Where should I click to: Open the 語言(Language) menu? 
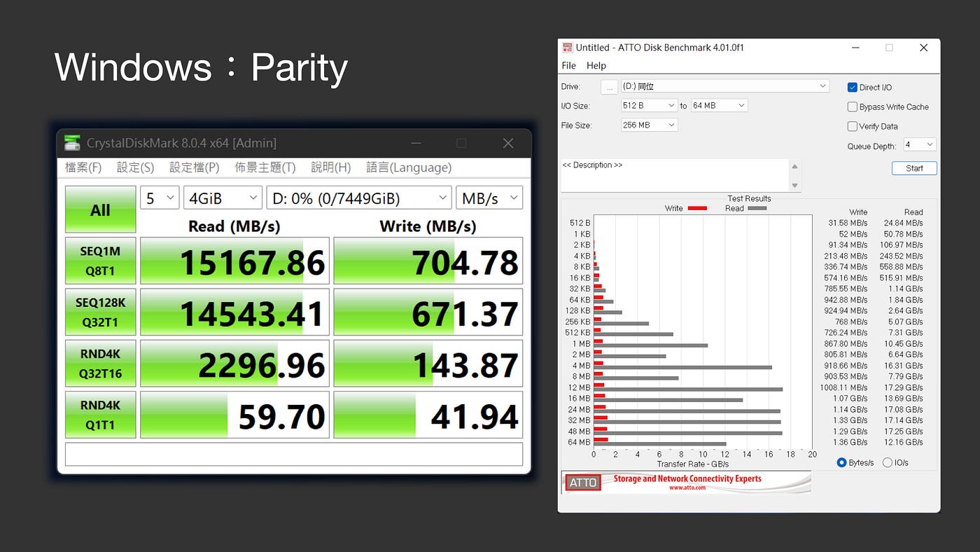[x=409, y=167]
